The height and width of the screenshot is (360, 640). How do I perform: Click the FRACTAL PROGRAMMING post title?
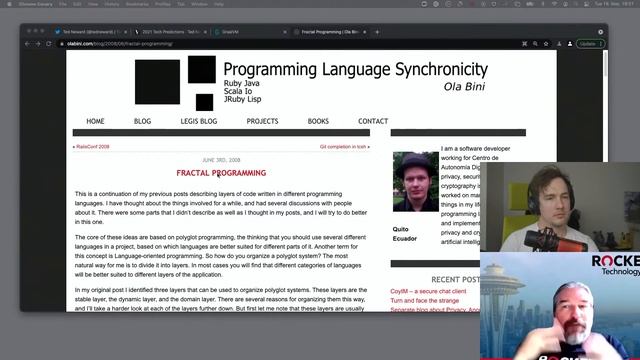click(x=221, y=173)
